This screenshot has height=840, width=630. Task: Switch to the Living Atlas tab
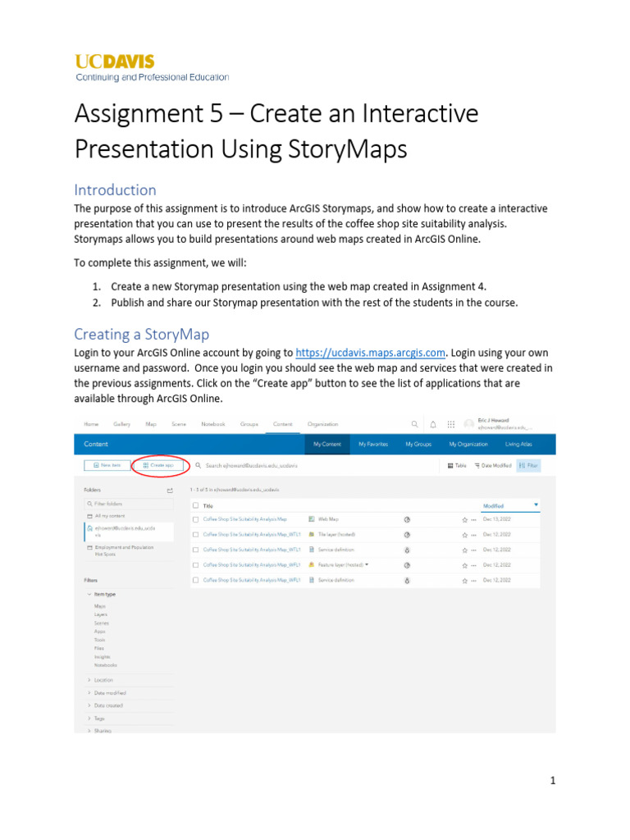click(x=518, y=444)
